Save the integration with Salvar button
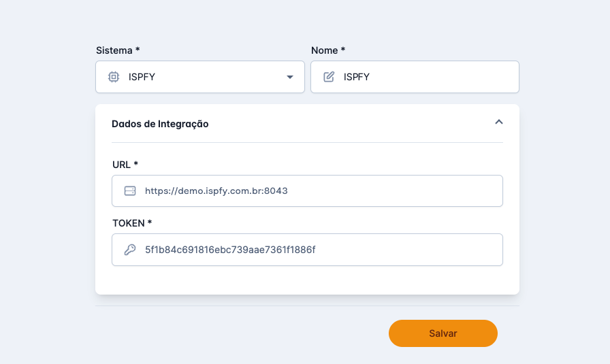The height and width of the screenshot is (364, 610). [443, 333]
